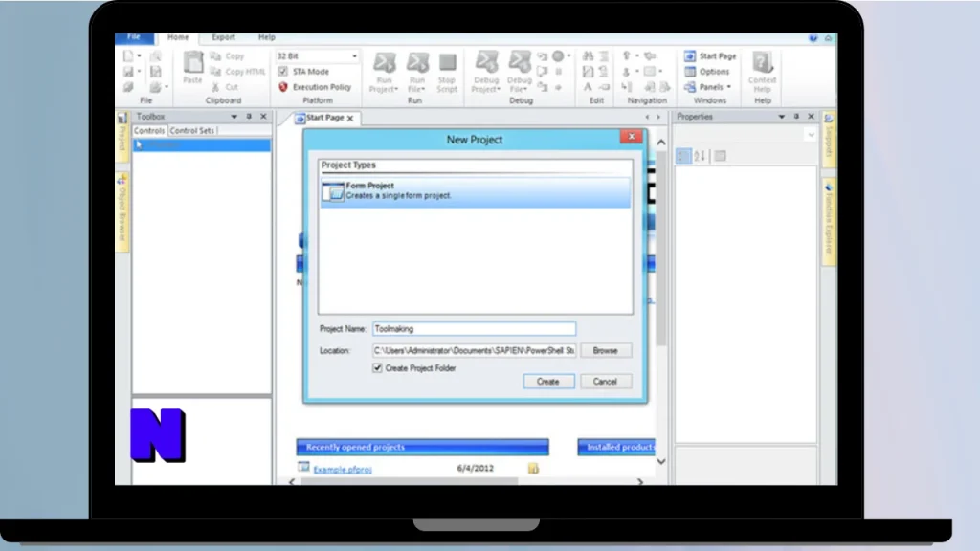Image resolution: width=980 pixels, height=551 pixels.
Task: Expand the Debug Project dropdown
Action: pyautogui.click(x=499, y=90)
